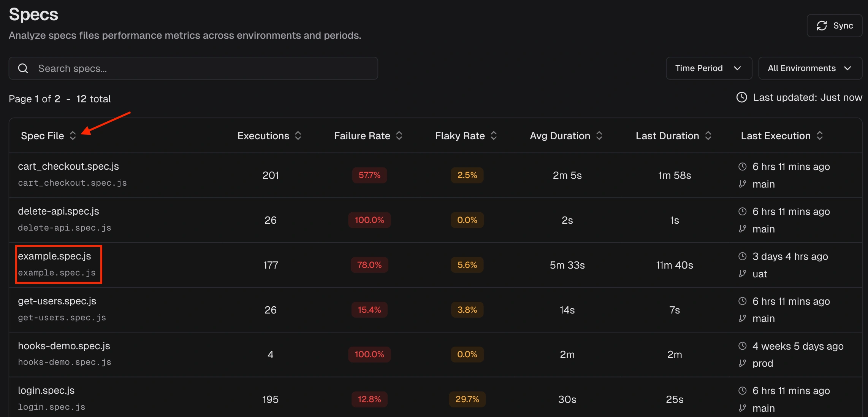Click the refresh icon on the Sync button

pos(822,25)
